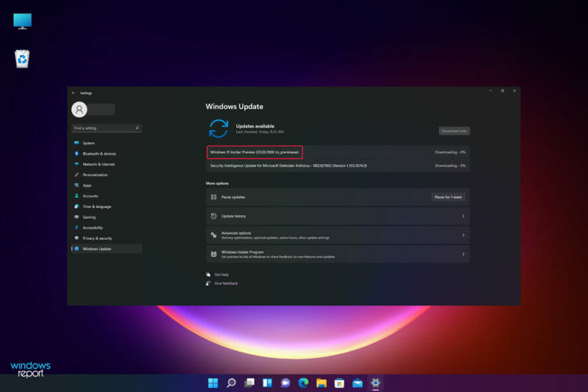
Task: Open Chat on taskbar
Action: click(285, 383)
